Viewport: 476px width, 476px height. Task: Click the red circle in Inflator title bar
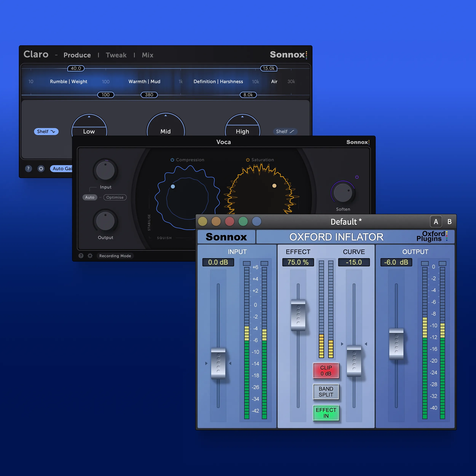(230, 221)
